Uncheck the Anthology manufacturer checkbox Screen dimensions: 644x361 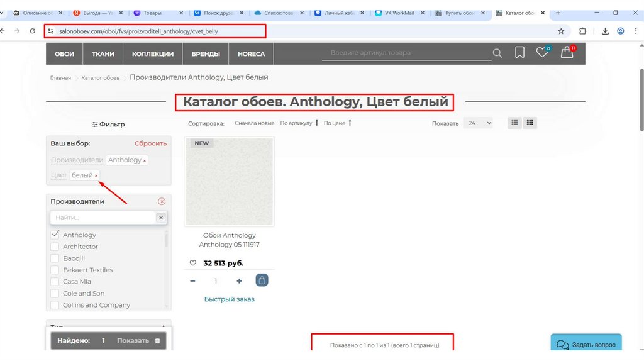coord(55,235)
